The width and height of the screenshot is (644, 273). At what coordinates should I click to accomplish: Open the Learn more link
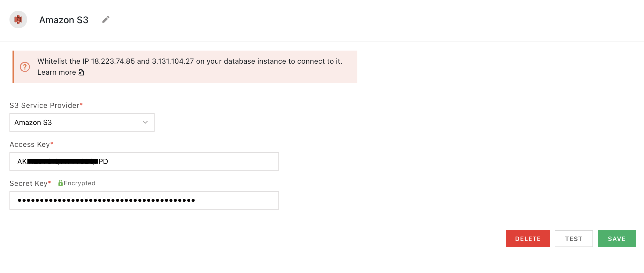point(56,72)
